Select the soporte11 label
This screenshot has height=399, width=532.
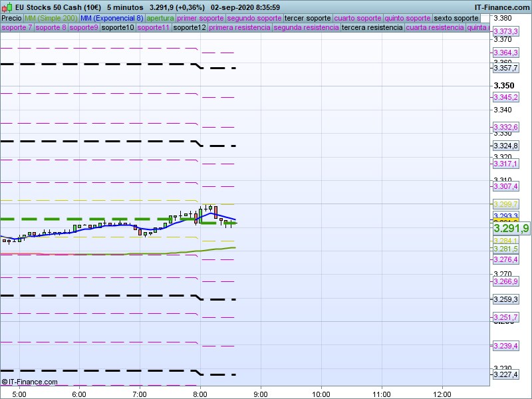click(154, 27)
